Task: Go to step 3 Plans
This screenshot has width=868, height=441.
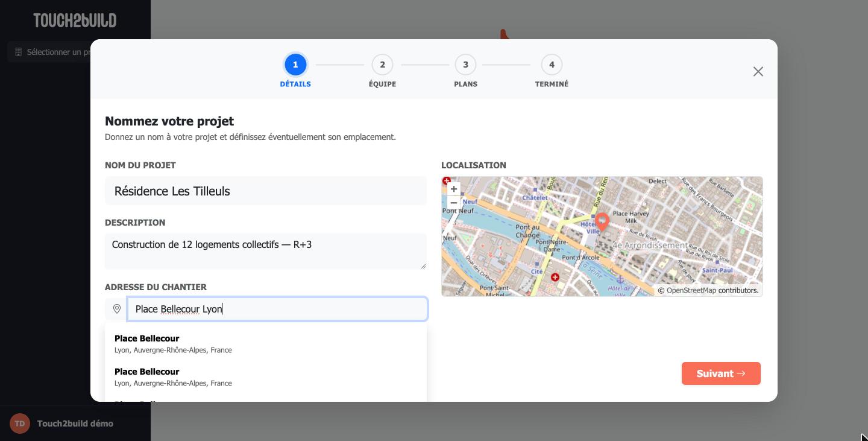Action: pos(465,71)
